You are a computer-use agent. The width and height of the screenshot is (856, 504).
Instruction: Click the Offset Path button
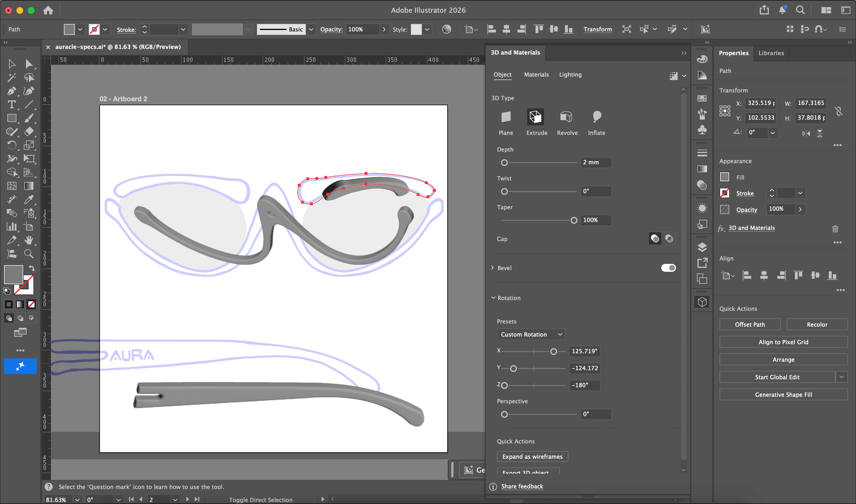tap(750, 324)
